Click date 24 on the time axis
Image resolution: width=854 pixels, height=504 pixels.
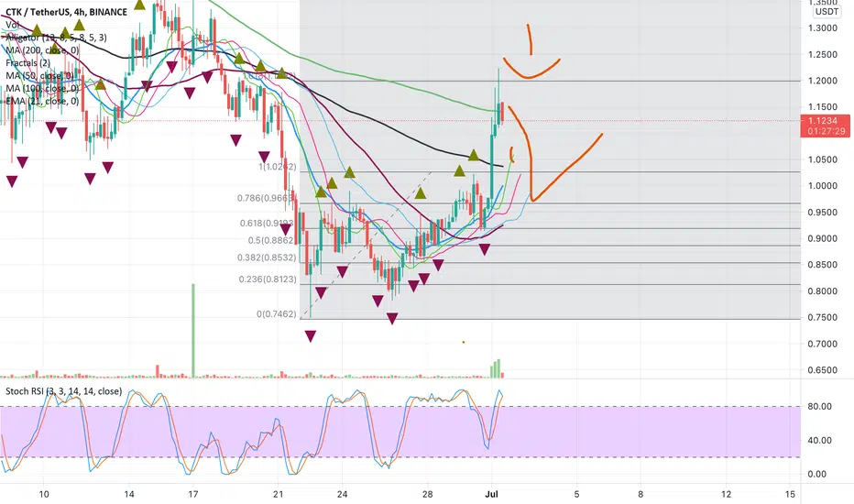click(342, 494)
